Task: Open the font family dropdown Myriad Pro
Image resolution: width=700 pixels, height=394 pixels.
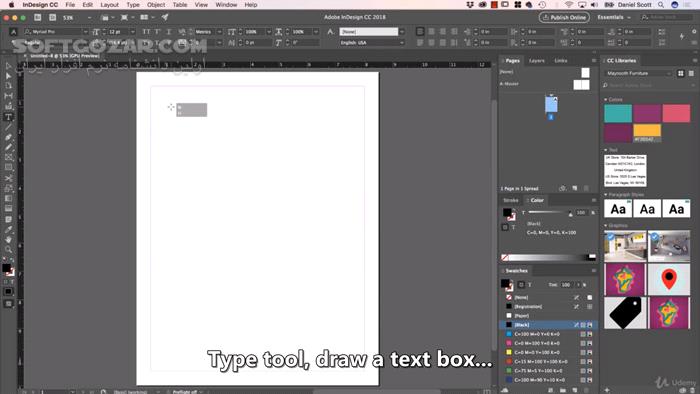Action: tap(85, 32)
